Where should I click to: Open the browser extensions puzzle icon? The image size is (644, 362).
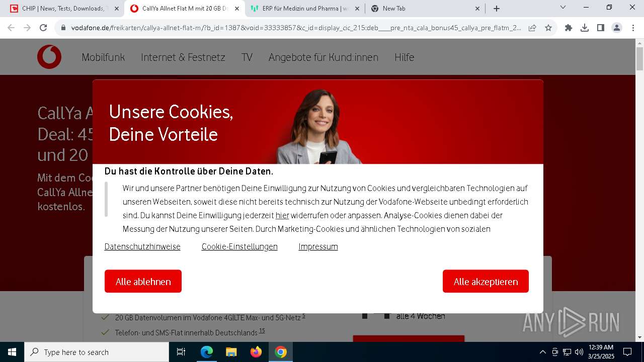[569, 28]
